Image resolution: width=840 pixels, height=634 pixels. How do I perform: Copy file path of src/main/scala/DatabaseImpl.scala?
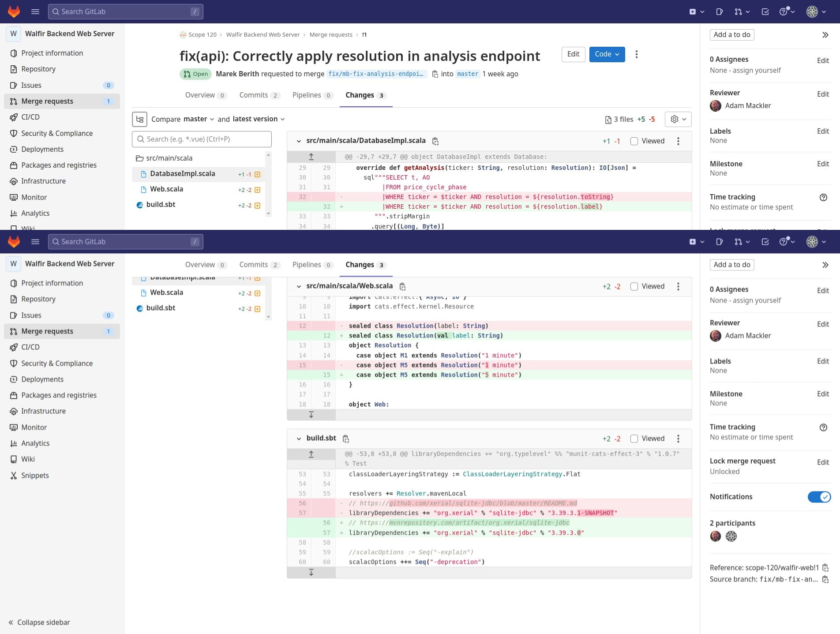coord(435,141)
